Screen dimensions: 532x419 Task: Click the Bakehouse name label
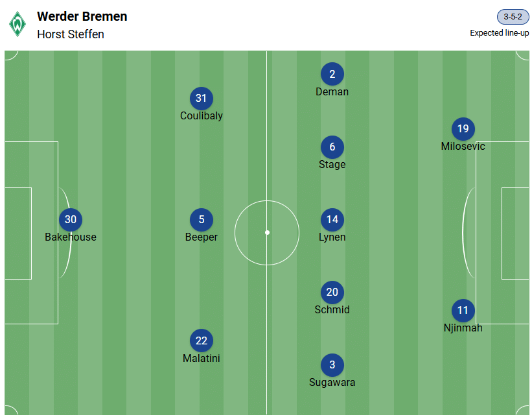click(x=71, y=237)
